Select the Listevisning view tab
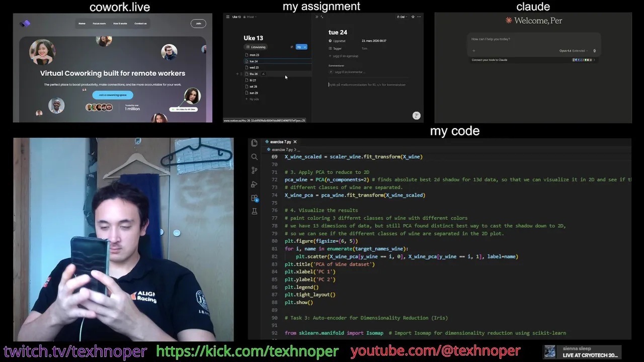 pyautogui.click(x=256, y=47)
